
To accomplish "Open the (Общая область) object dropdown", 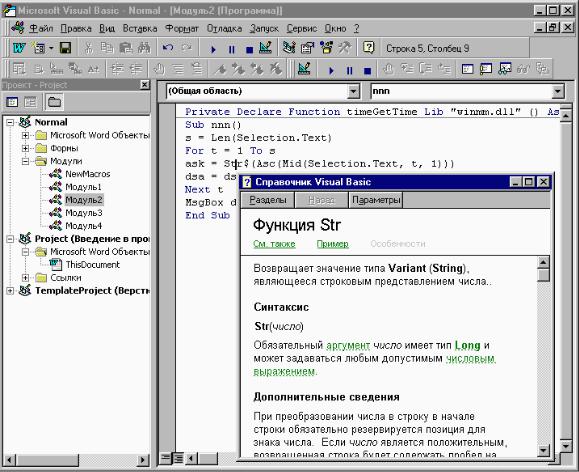I will [x=353, y=91].
